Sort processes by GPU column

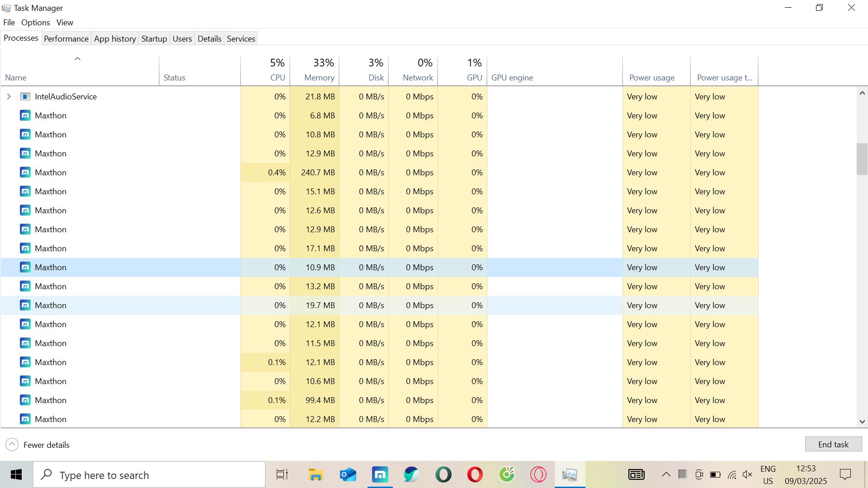[462, 70]
